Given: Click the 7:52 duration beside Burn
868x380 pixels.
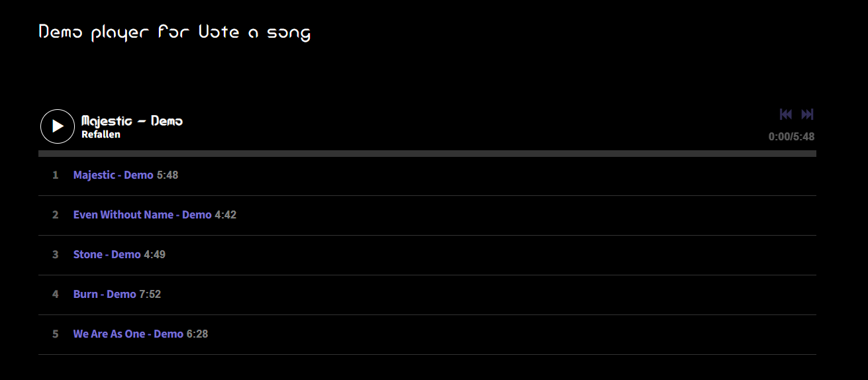Looking at the screenshot, I should (150, 295).
